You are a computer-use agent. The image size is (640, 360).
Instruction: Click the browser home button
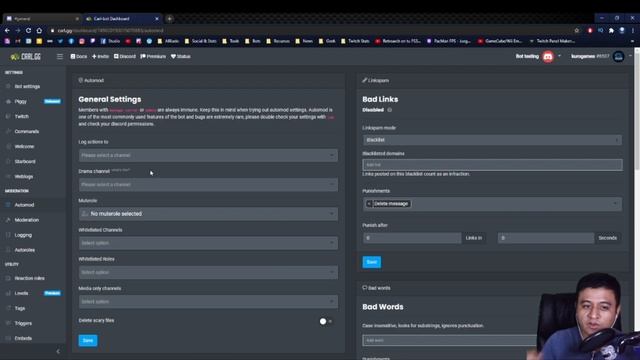[x=39, y=31]
